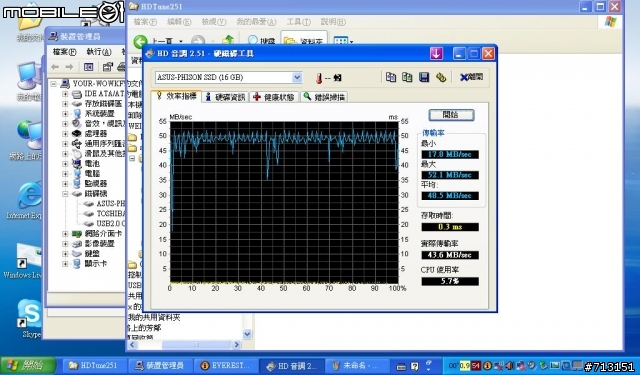
Task: Open the Windows Live desktop shortcut
Action: pos(24,261)
